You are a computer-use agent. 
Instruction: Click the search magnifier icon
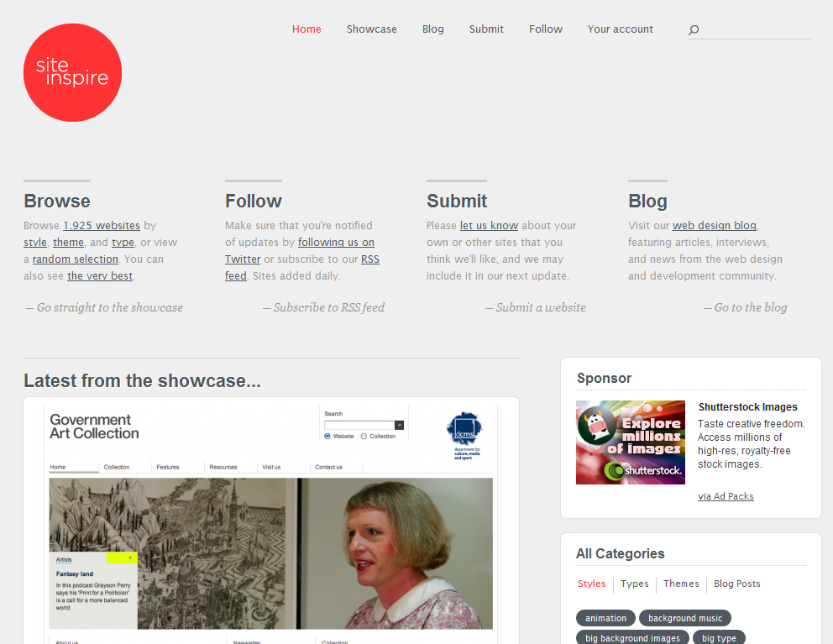point(694,29)
